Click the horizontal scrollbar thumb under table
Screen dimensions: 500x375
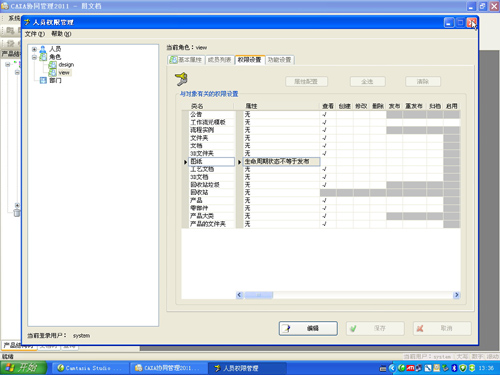click(259, 295)
